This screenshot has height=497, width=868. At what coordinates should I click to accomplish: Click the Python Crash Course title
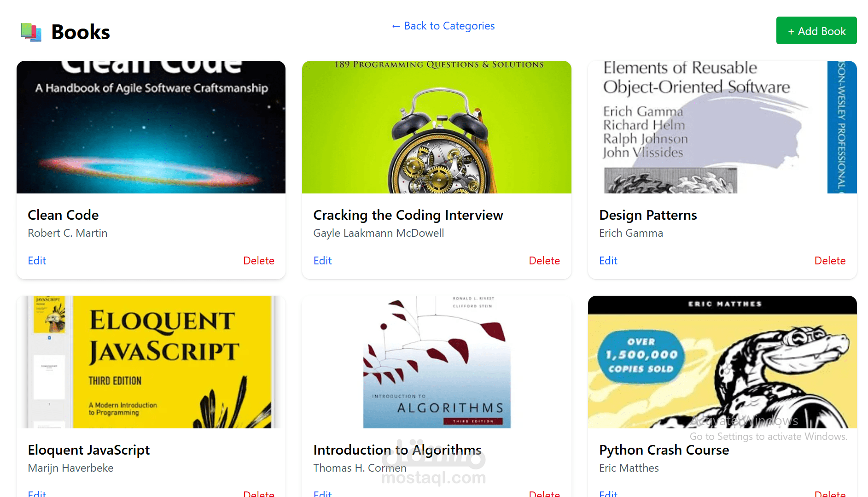[x=664, y=450]
